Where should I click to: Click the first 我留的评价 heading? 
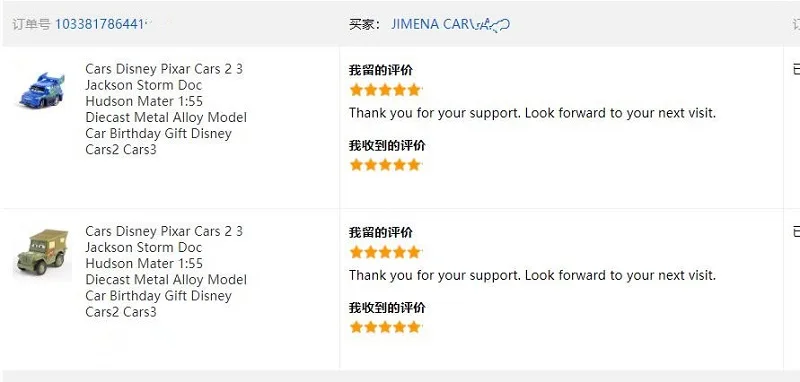381,70
